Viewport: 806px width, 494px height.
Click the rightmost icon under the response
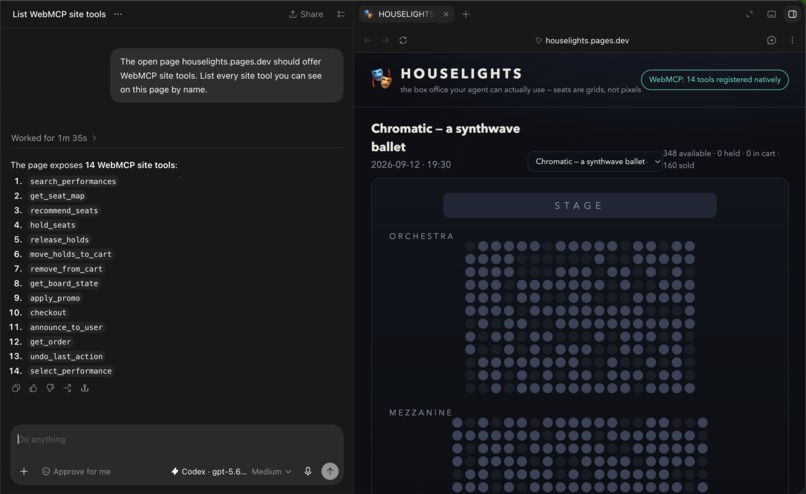pos(85,388)
